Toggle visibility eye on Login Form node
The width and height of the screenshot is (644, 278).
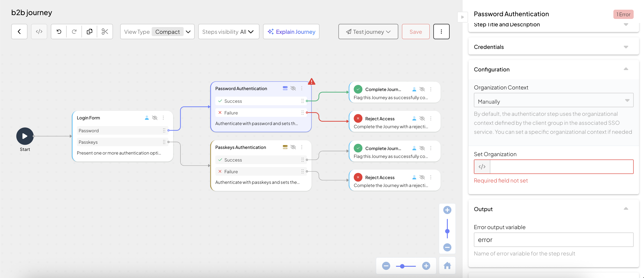(x=155, y=118)
